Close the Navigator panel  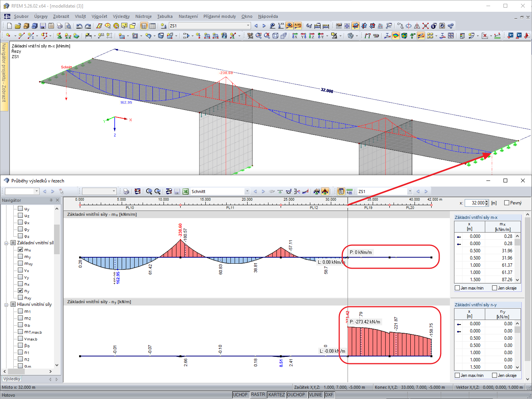57,200
